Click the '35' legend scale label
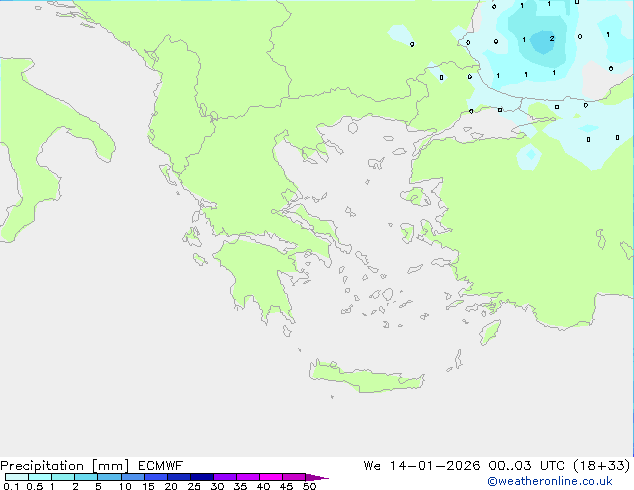This screenshot has height=490, width=634. click(240, 486)
